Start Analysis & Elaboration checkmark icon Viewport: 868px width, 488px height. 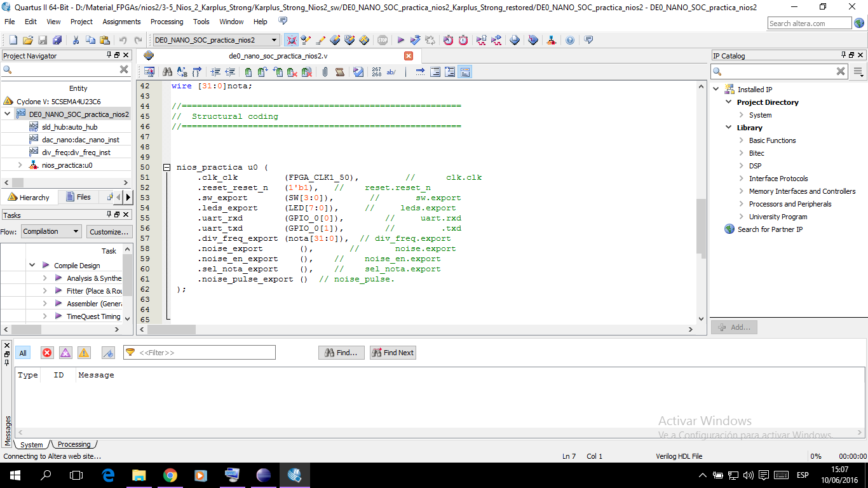[x=416, y=40]
